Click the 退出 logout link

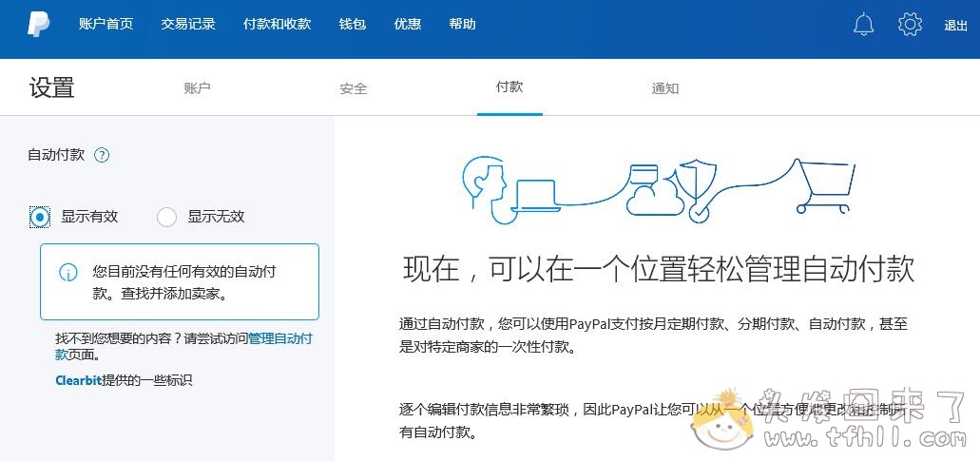click(x=955, y=26)
